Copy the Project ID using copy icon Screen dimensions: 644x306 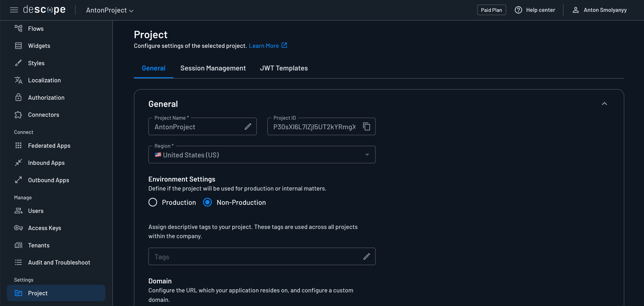(x=367, y=126)
